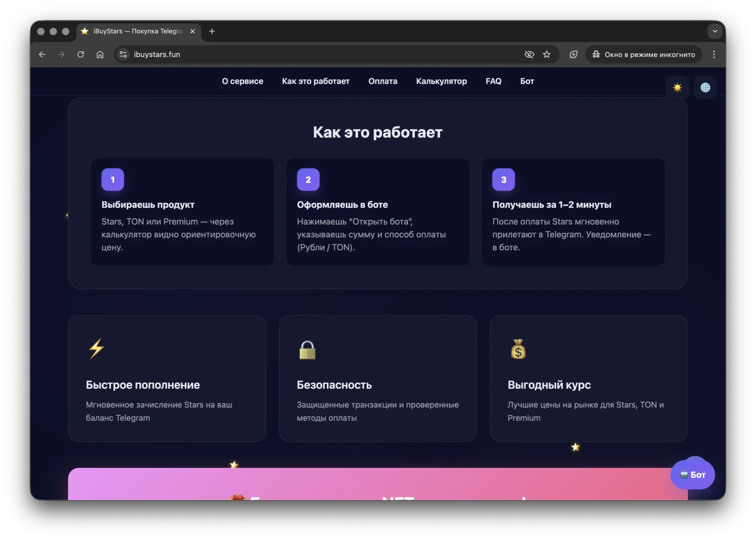The height and width of the screenshot is (540, 756).
Task: Click the address bar showing ibuystars.fun
Action: coord(157,55)
